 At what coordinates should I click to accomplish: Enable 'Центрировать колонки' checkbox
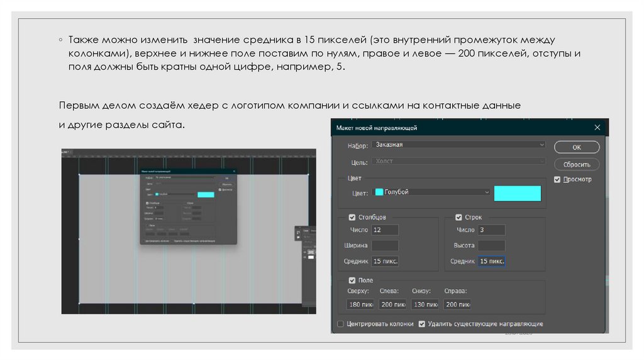341,324
